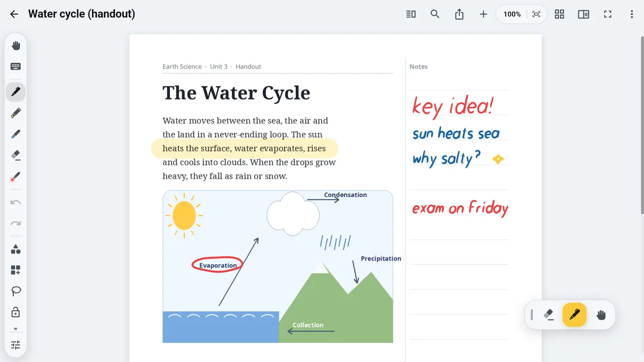Toggle the canvas lock
The image size is (644, 362).
pos(16,312)
